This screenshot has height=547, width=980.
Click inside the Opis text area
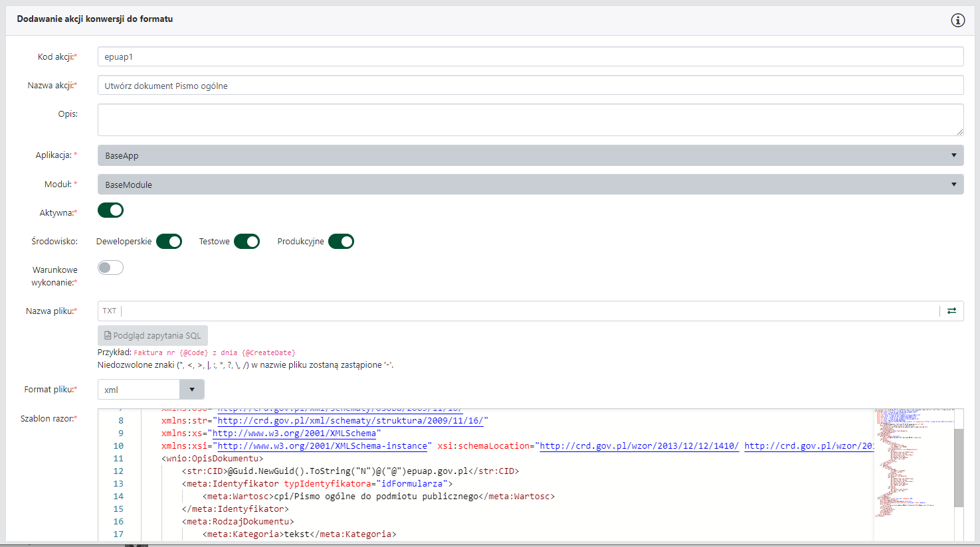(530, 120)
